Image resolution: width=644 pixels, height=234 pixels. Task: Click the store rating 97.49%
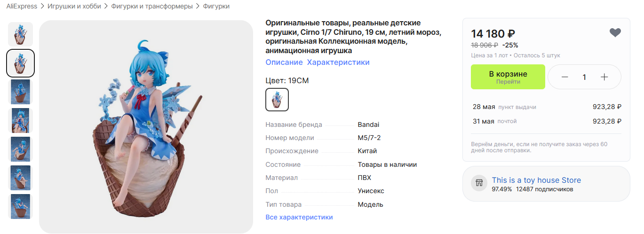[x=502, y=189]
